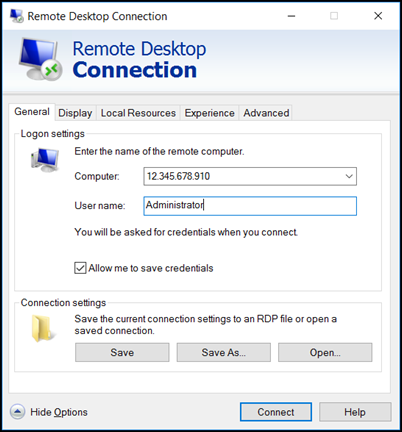Select the Experience tab

[209, 113]
